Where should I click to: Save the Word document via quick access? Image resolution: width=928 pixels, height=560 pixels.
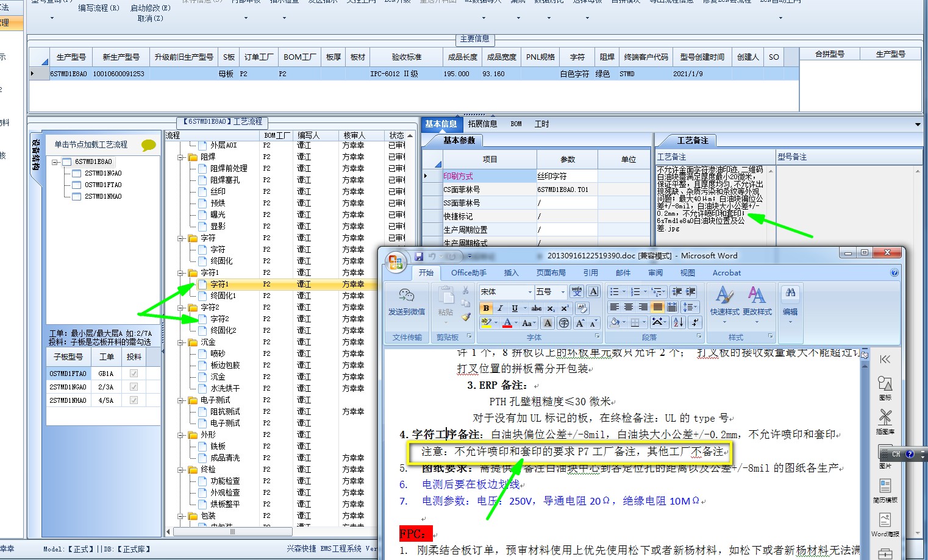(419, 257)
